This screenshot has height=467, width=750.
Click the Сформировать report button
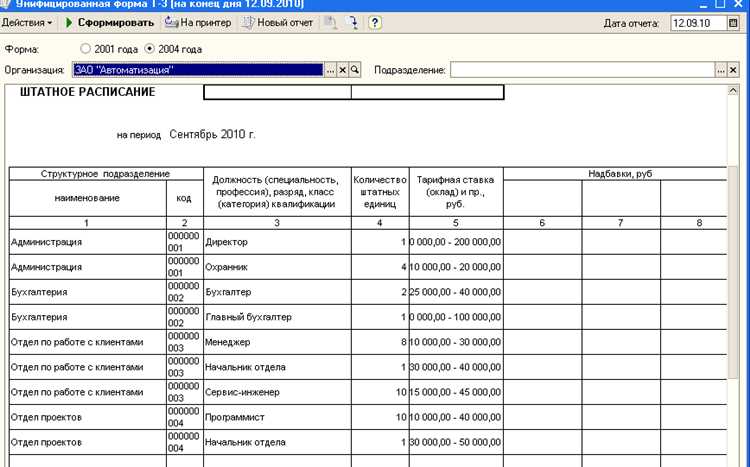pyautogui.click(x=110, y=22)
